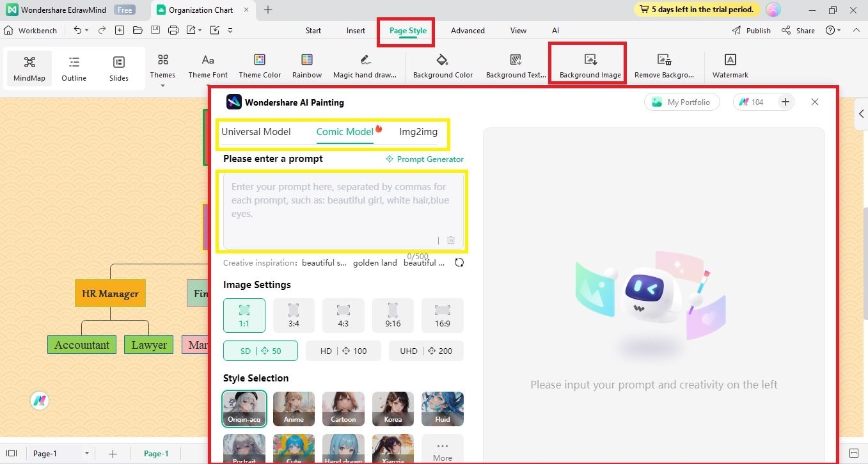Share the document

(798, 31)
